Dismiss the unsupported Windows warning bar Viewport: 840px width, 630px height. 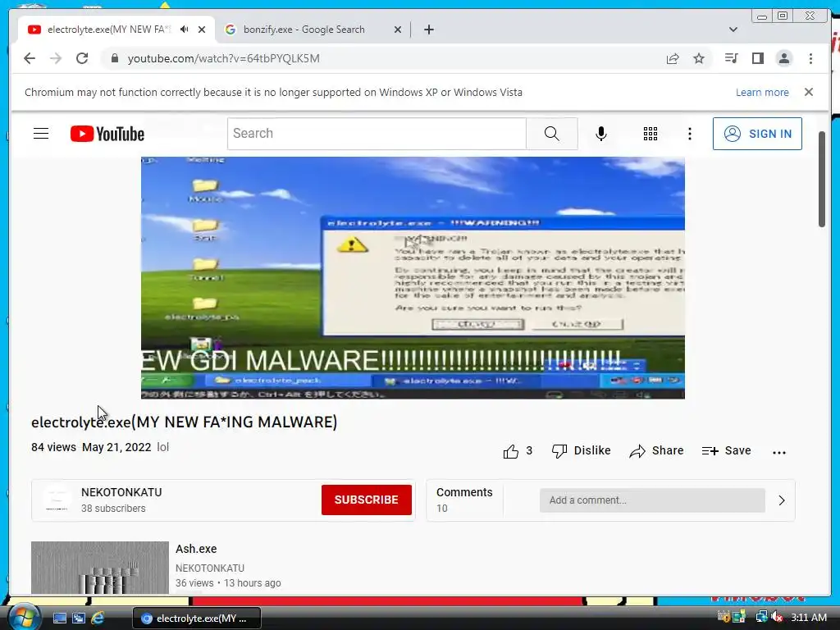(809, 92)
